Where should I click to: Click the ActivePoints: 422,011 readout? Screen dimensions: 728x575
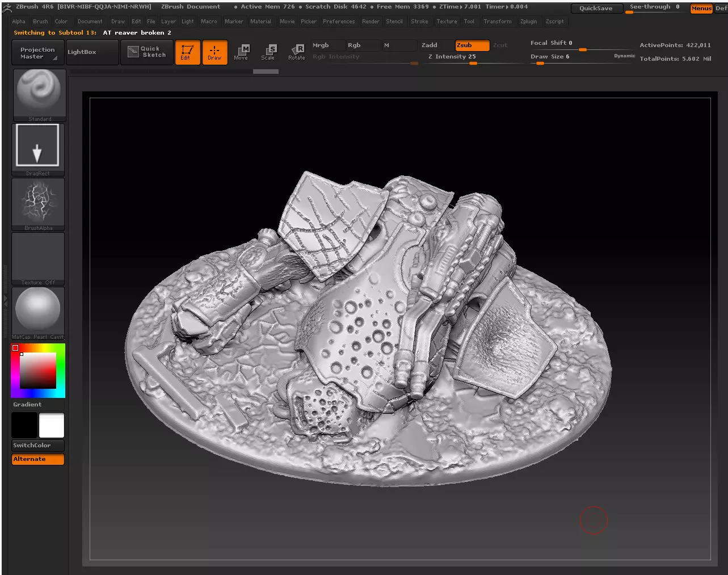675,45
